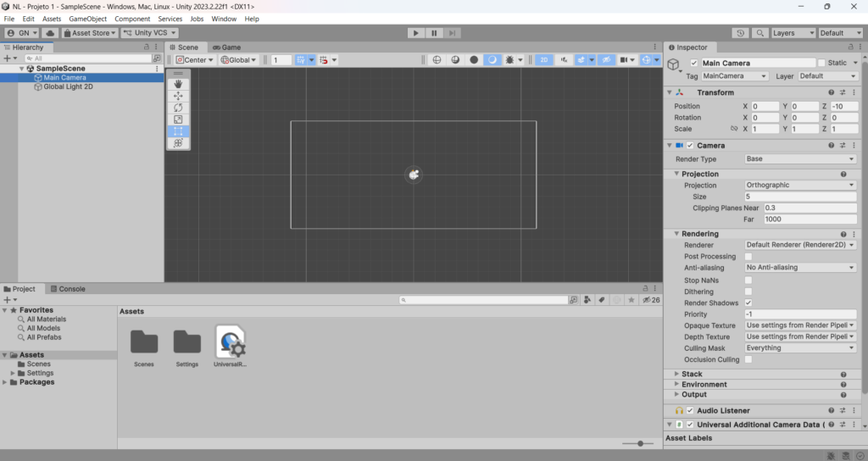Open the Layers dropdown in toolbar
The width and height of the screenshot is (868, 461).
coord(793,33)
